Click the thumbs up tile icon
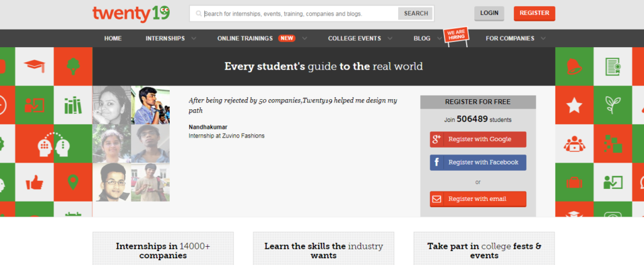 click(35, 183)
